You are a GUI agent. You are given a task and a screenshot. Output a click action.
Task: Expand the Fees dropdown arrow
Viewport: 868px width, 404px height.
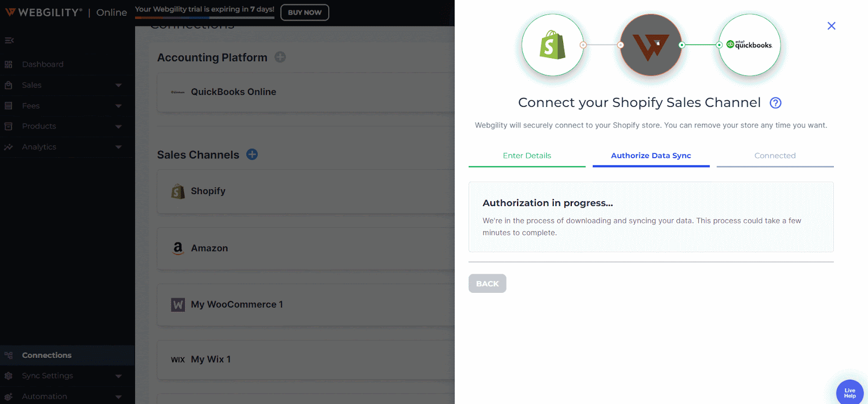(x=118, y=106)
